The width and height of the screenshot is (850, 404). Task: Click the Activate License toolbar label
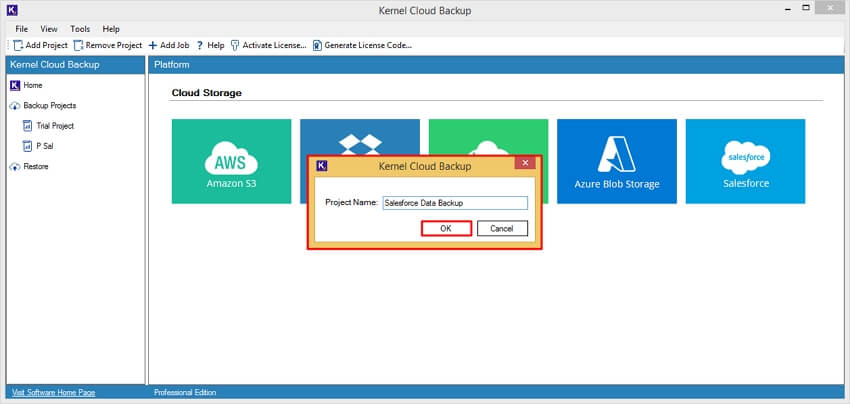coord(274,46)
